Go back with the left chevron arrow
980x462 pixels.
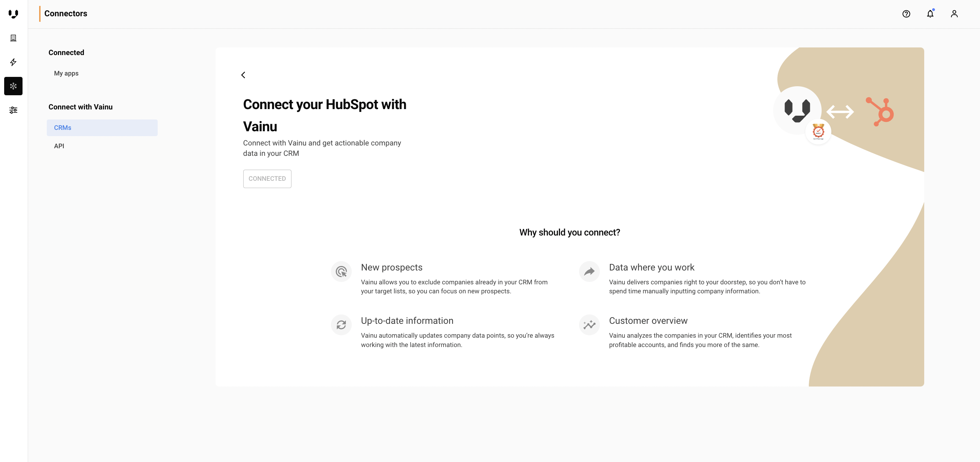click(x=244, y=75)
